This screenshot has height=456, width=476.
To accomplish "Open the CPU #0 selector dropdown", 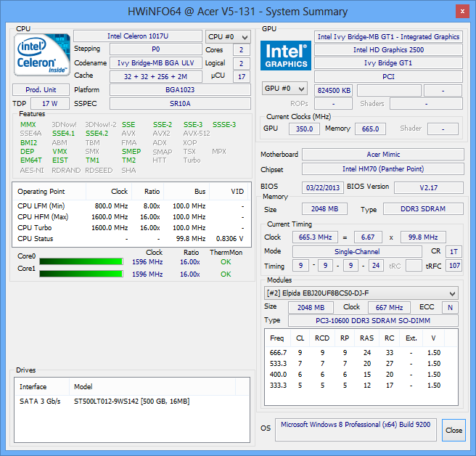I will (x=228, y=37).
